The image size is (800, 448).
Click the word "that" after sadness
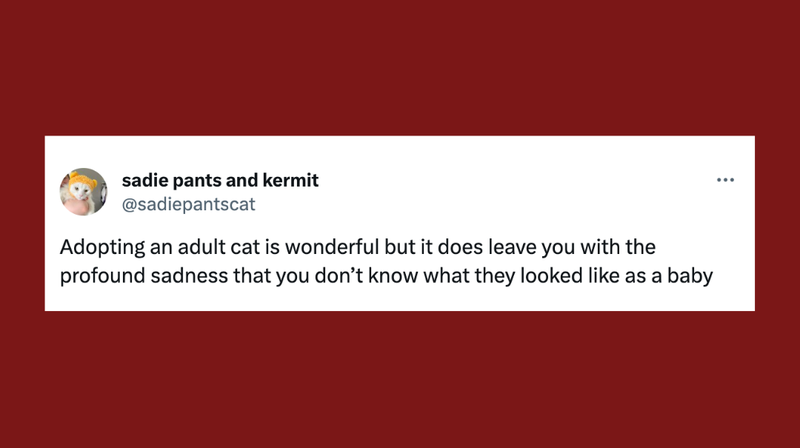tap(252, 276)
